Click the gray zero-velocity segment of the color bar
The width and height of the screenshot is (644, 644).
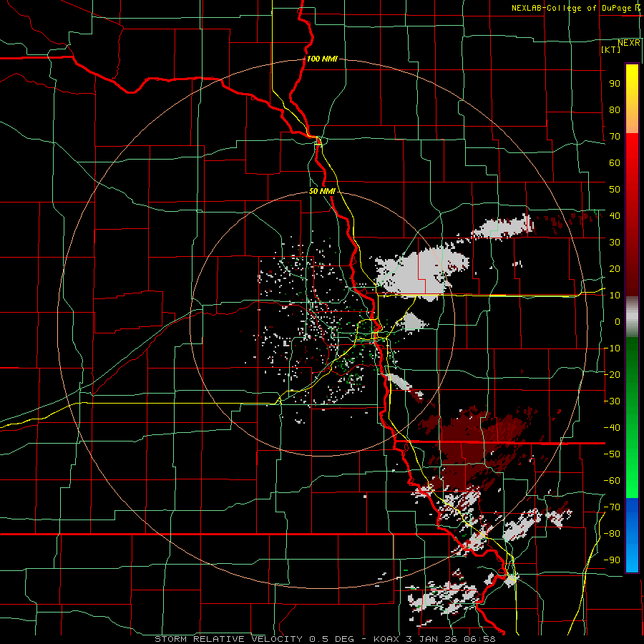click(632, 316)
